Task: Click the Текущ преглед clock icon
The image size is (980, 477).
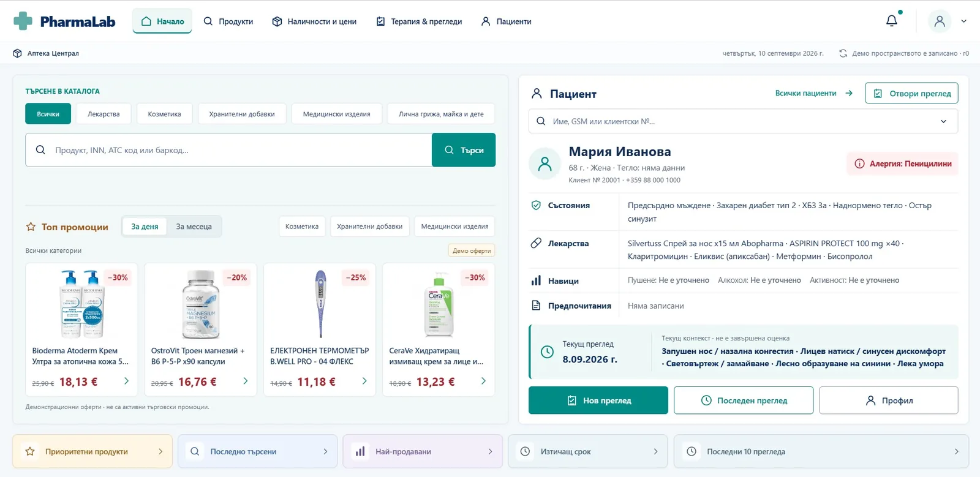Action: 547,352
